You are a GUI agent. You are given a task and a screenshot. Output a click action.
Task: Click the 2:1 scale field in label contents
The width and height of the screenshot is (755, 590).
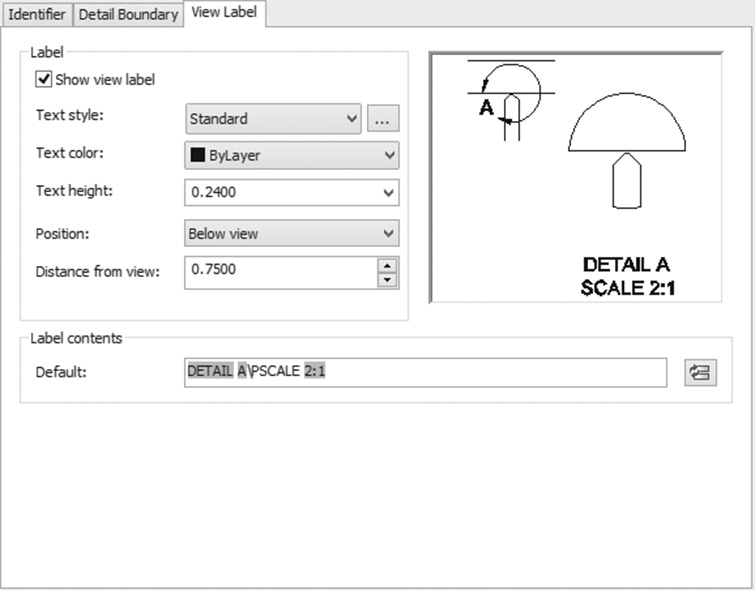coord(314,371)
